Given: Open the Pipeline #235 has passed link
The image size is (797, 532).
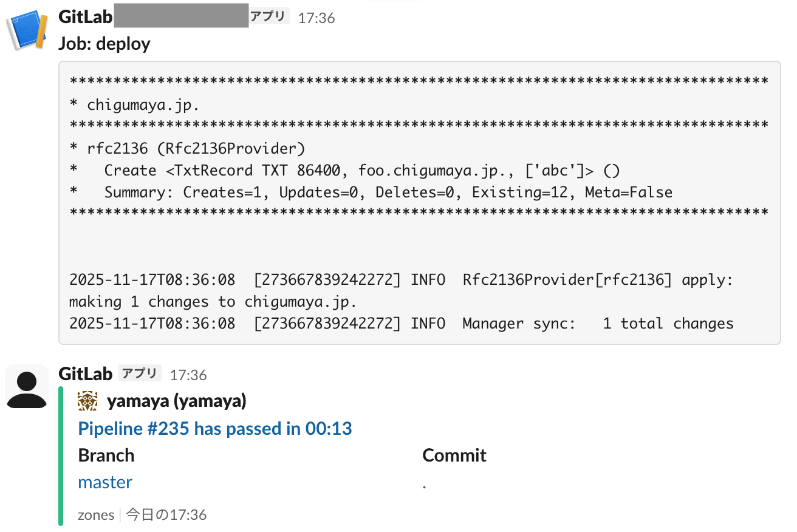Looking at the screenshot, I should pos(215,429).
